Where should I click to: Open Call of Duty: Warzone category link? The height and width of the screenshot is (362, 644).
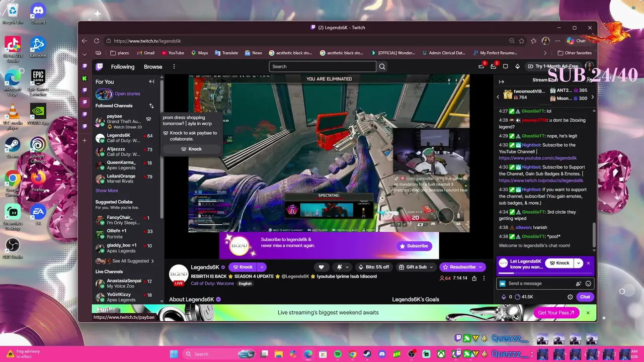(x=213, y=284)
